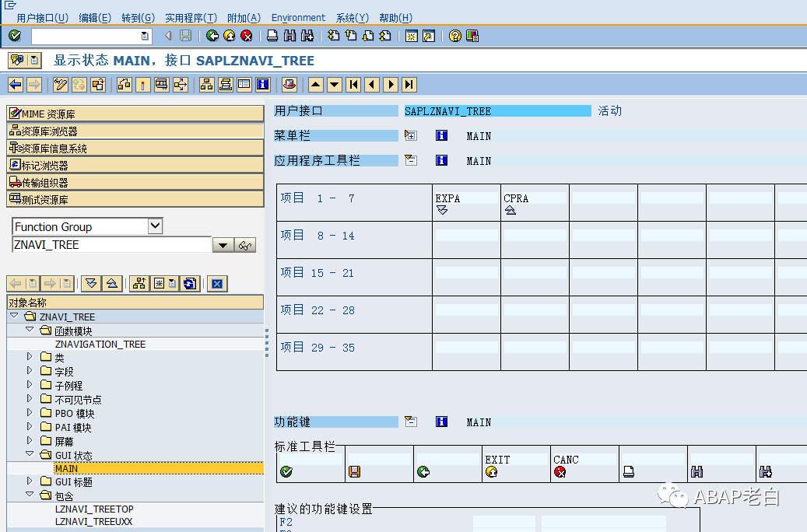Open the 编辑(E) menu

[95, 18]
